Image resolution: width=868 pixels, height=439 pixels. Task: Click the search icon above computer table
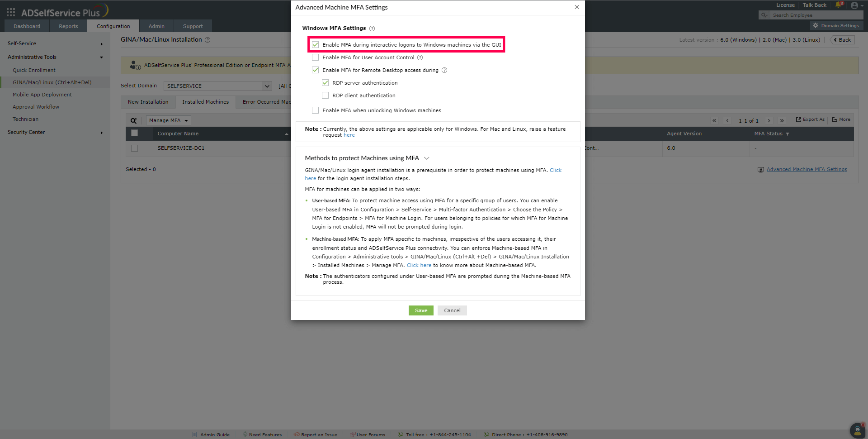[x=134, y=120]
